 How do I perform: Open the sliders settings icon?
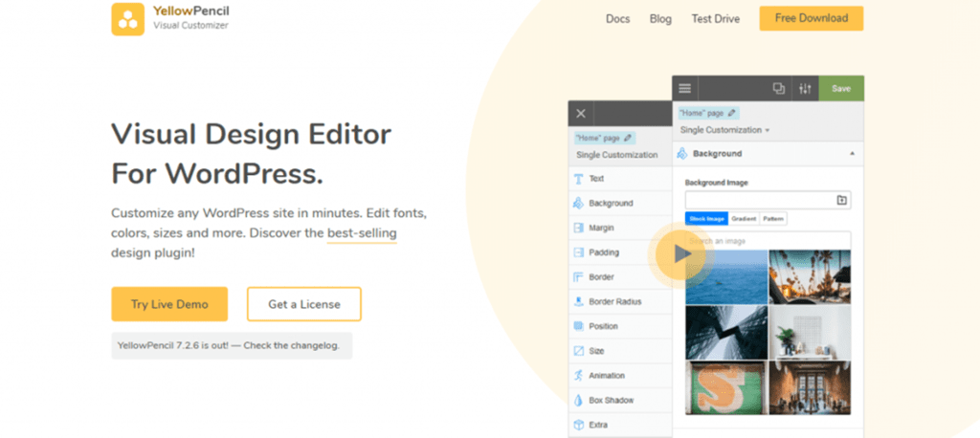(x=805, y=89)
